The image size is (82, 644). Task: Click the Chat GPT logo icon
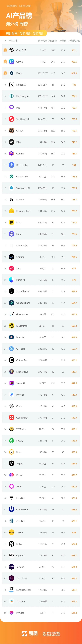tap(11, 50)
